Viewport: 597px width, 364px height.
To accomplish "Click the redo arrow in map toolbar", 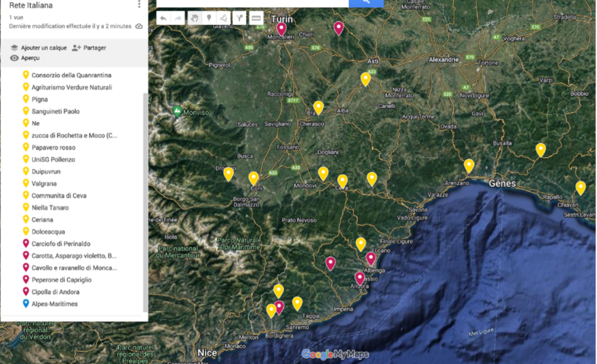I will tap(178, 18).
